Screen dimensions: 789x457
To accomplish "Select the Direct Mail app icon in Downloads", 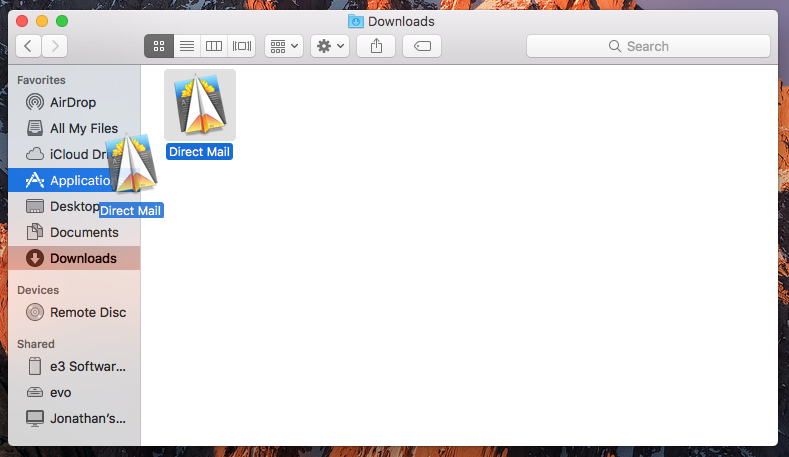I will 200,105.
